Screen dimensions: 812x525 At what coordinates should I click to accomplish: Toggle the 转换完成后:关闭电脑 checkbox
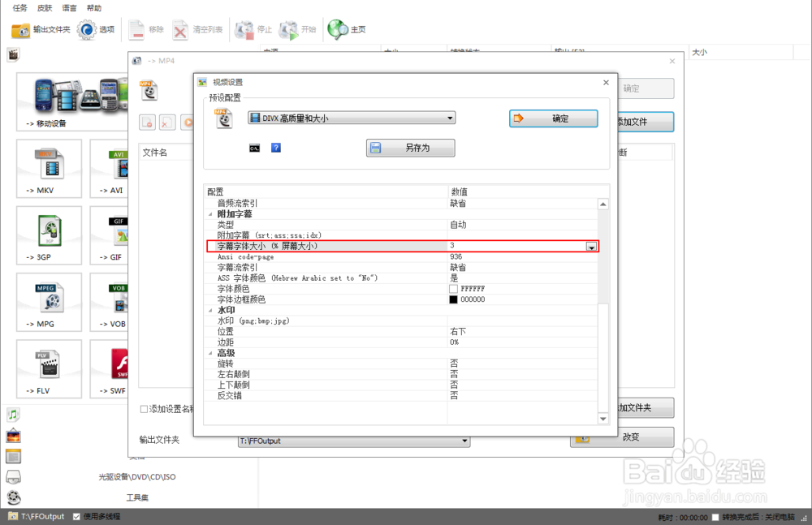[715, 517]
